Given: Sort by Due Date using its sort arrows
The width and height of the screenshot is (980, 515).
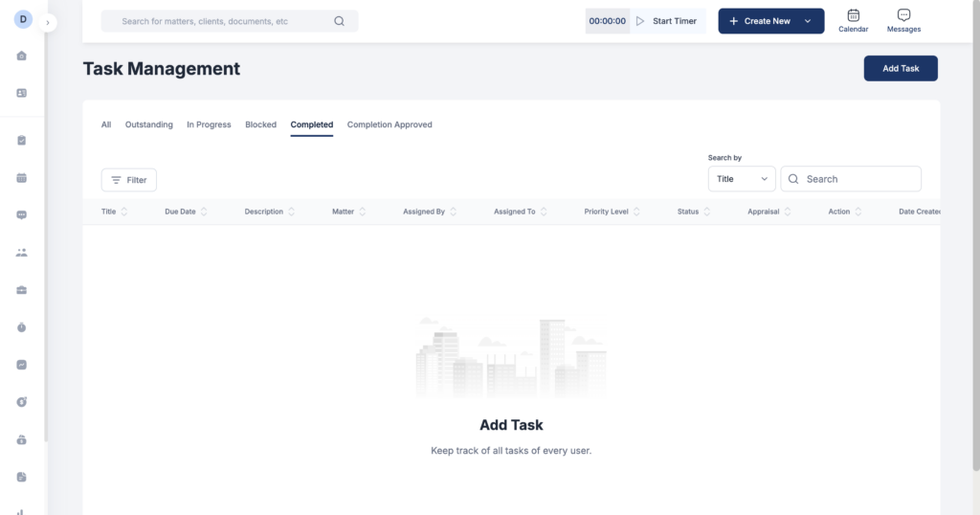Looking at the screenshot, I should [204, 212].
